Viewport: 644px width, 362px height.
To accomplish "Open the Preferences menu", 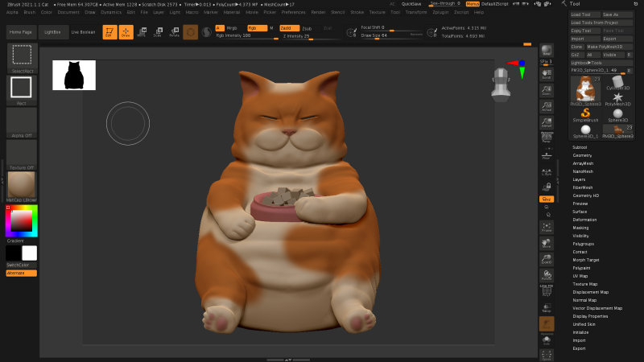I will pyautogui.click(x=293, y=12).
